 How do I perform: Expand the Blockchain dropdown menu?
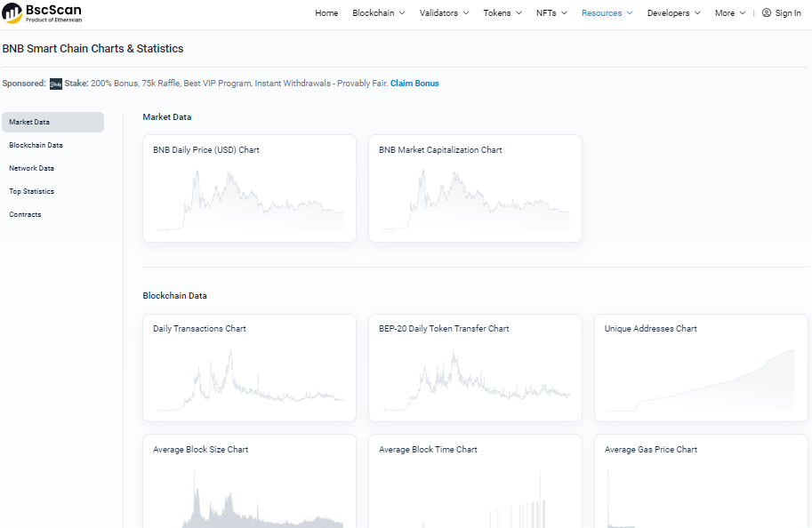click(x=378, y=13)
